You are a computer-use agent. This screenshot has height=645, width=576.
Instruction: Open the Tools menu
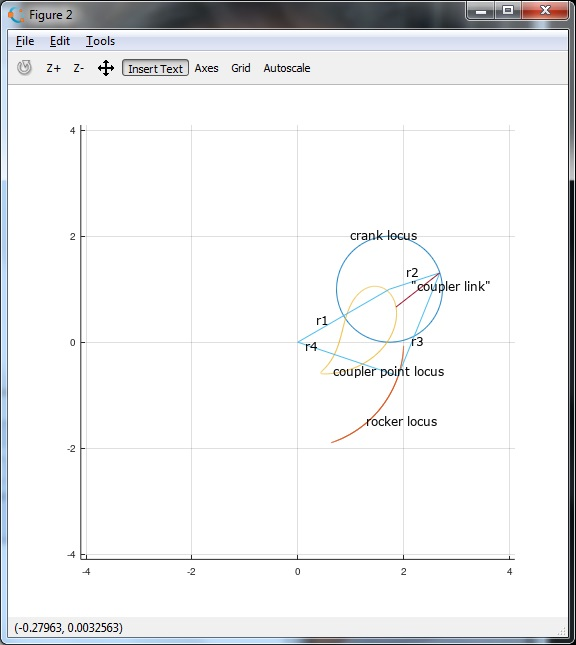(100, 41)
